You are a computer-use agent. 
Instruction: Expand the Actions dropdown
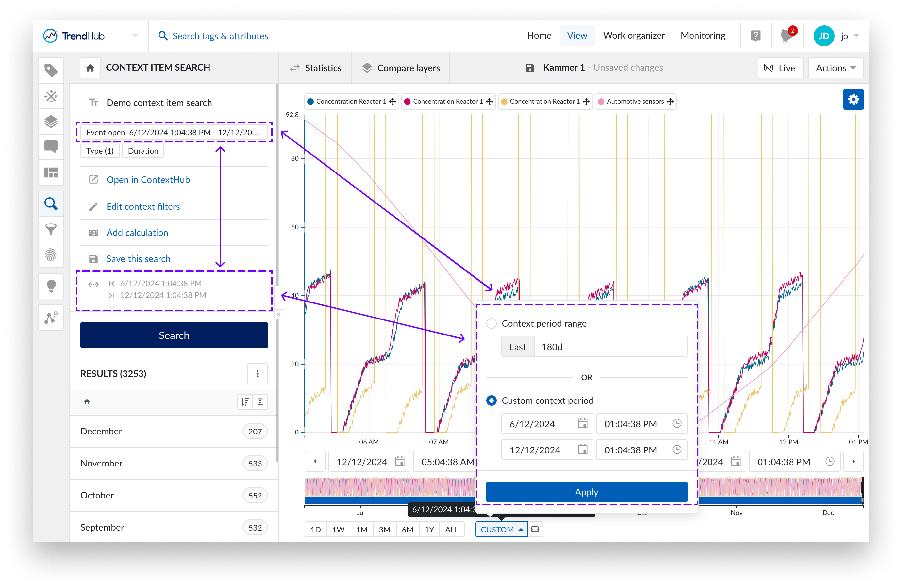(x=835, y=68)
